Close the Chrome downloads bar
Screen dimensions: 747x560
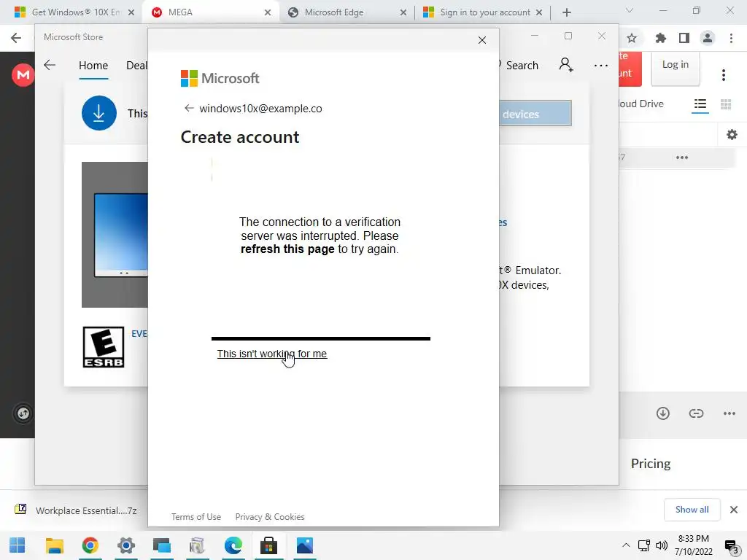coord(734,510)
